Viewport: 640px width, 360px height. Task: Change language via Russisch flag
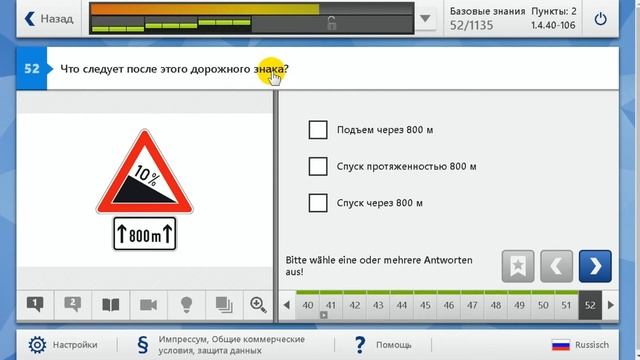580,345
